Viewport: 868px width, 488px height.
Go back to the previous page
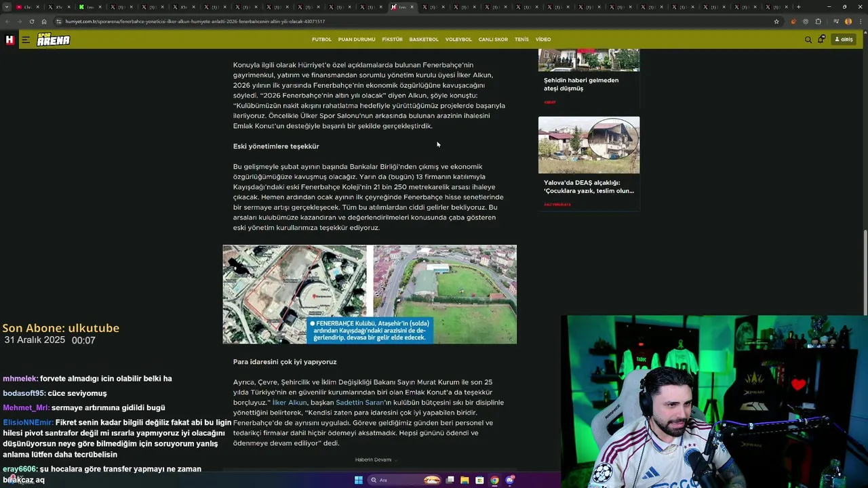point(7,21)
